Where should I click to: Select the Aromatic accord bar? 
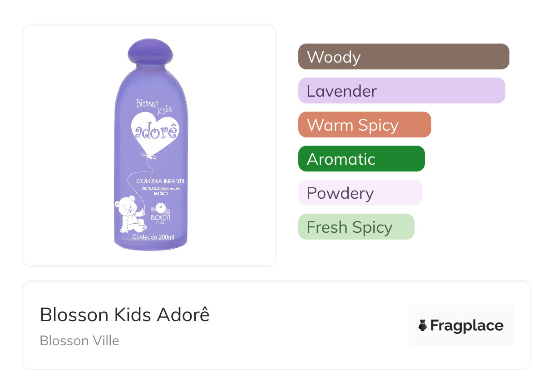pos(361,159)
